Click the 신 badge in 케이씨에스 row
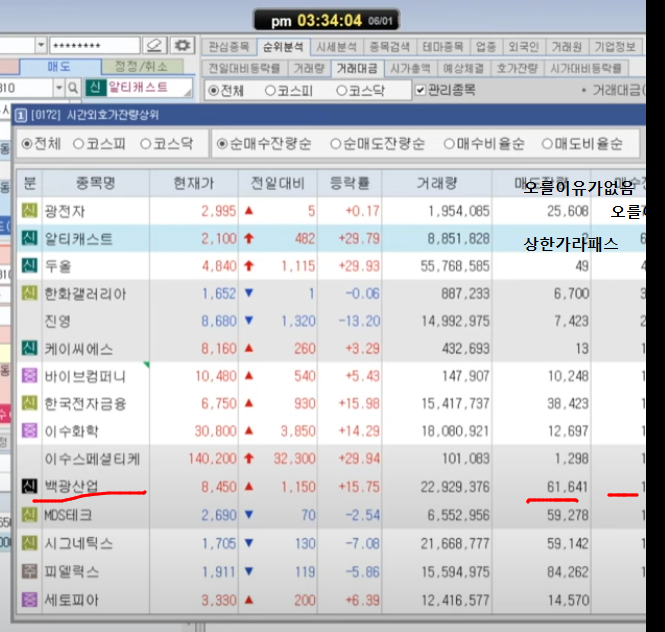The height and width of the screenshot is (632, 665). point(29,348)
